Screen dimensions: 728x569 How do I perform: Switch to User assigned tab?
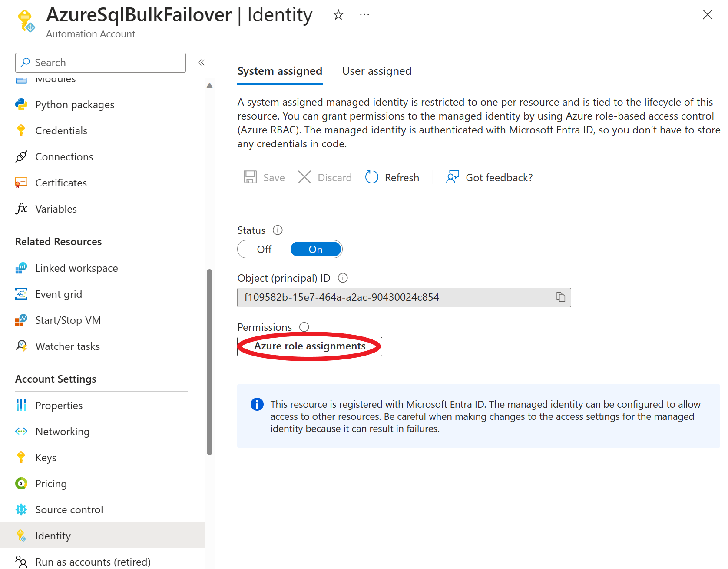(377, 71)
